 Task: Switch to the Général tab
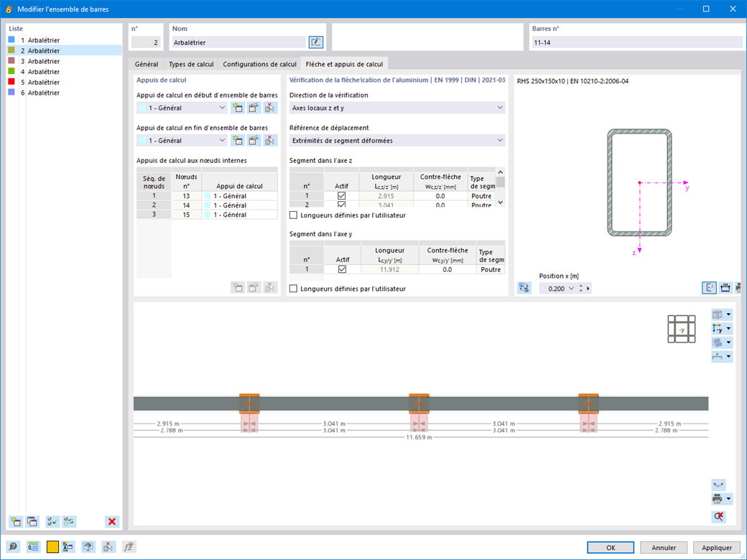pos(147,64)
